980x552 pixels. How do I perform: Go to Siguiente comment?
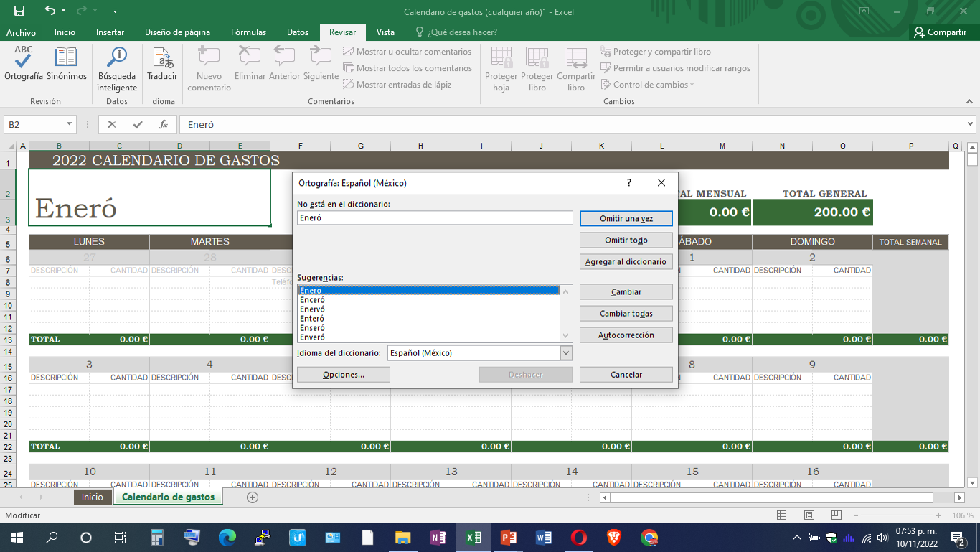pyautogui.click(x=321, y=63)
